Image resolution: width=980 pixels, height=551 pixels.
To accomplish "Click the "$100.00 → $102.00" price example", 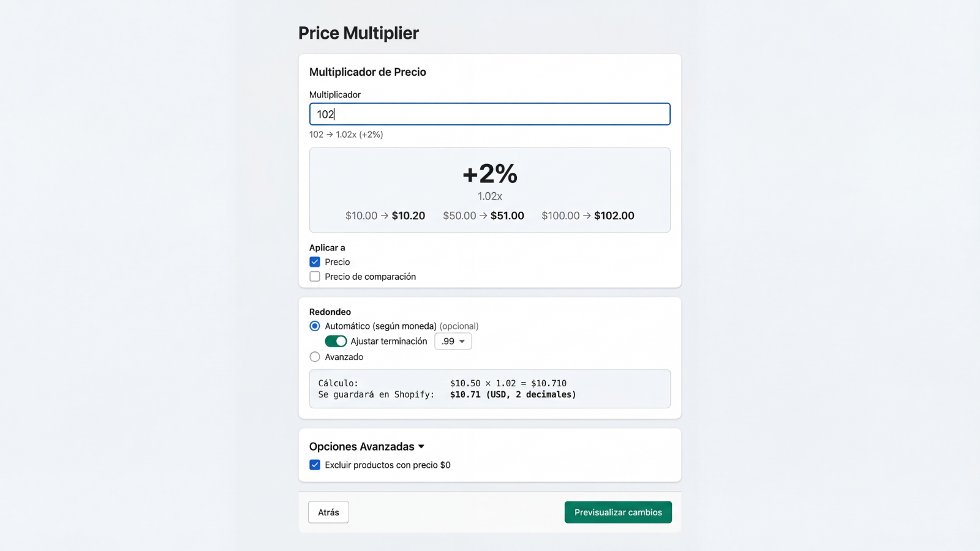I will pos(588,216).
